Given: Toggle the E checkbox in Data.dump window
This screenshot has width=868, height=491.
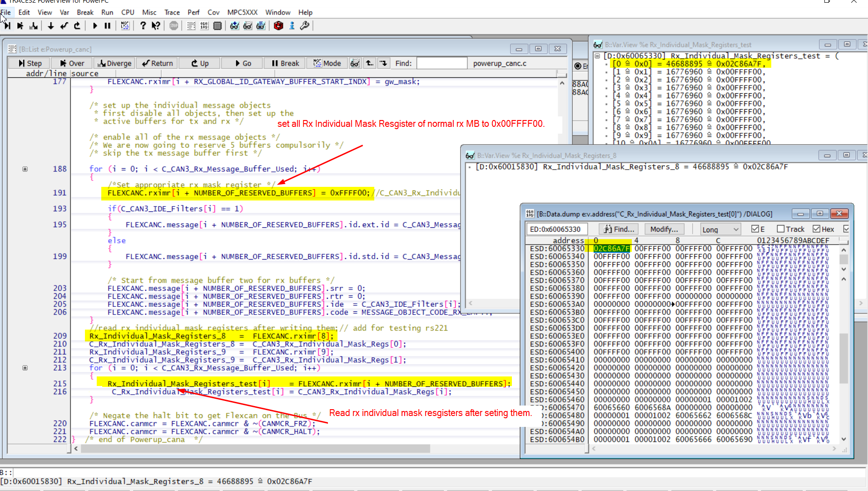Looking at the screenshot, I should tap(755, 229).
